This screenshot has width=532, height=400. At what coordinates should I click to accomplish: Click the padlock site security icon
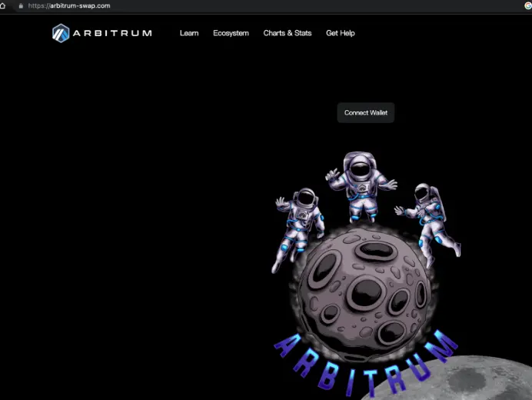(21, 6)
